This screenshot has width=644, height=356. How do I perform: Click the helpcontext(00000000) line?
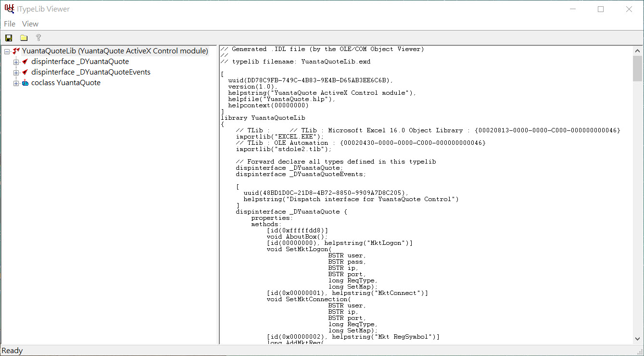pyautogui.click(x=268, y=105)
